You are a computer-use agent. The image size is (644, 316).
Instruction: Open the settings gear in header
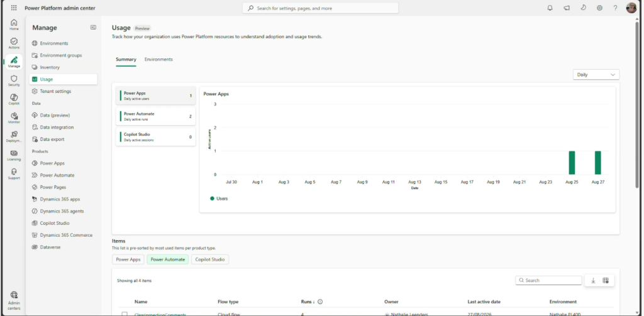599,8
